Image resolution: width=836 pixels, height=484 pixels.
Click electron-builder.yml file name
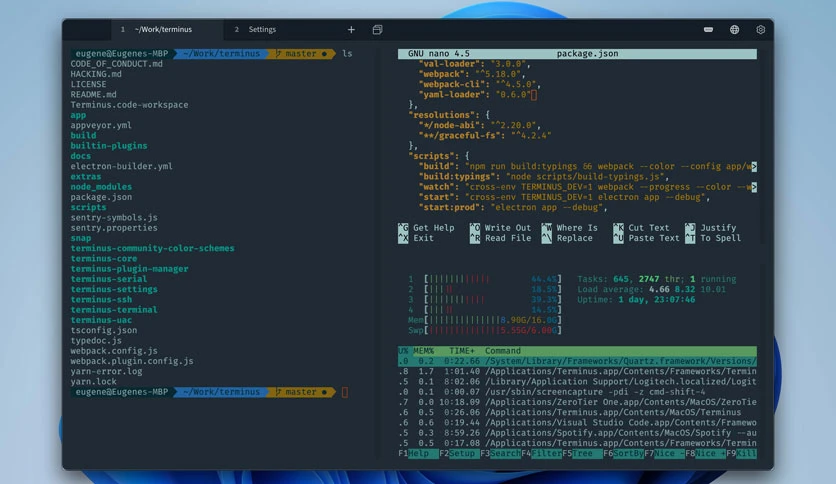[x=122, y=166]
